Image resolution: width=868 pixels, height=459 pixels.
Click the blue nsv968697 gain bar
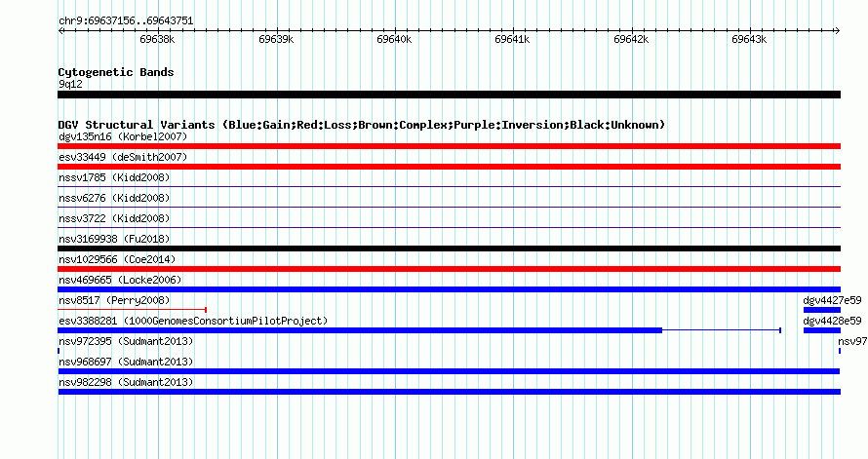[449, 371]
